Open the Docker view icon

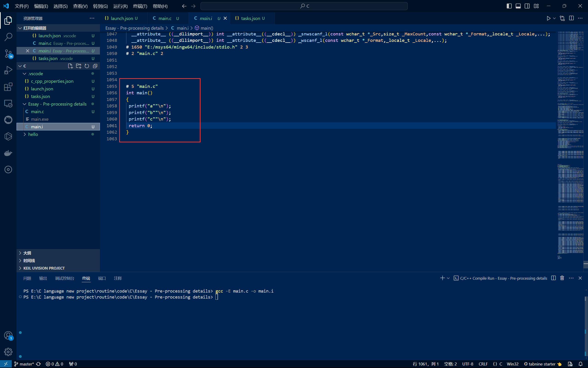(x=8, y=153)
